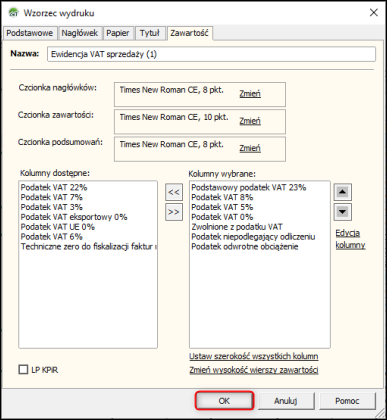Click the Anuluj button
The height and width of the screenshot is (420, 387).
(x=286, y=401)
